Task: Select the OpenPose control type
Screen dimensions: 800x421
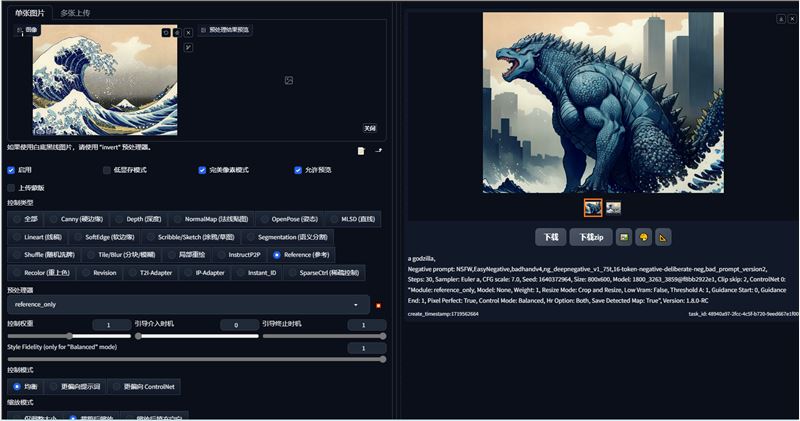Action: (x=289, y=219)
